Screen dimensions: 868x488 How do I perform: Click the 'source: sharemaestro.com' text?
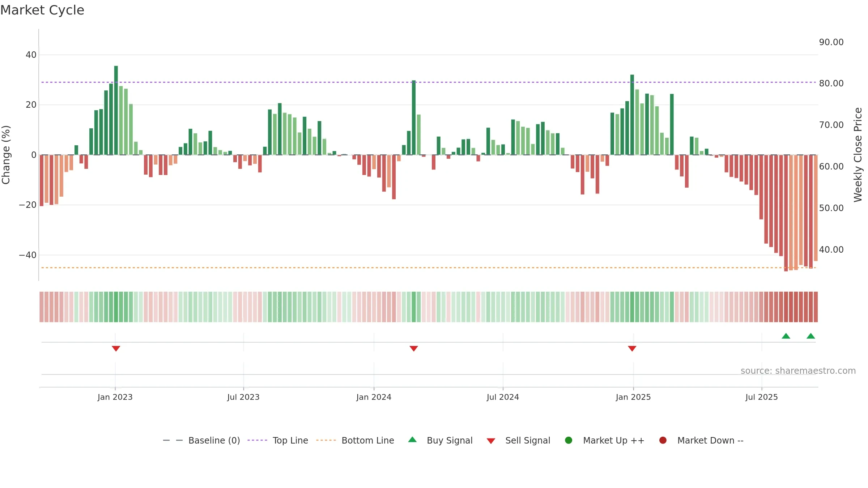(798, 371)
